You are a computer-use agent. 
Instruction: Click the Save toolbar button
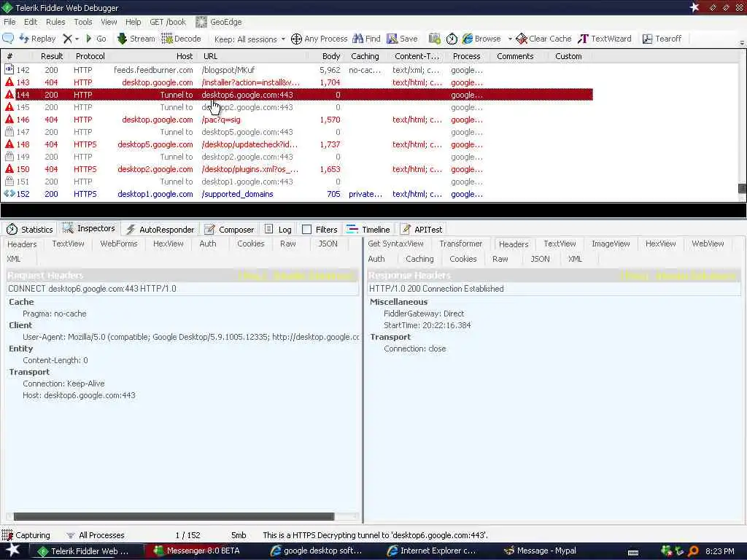tap(402, 39)
